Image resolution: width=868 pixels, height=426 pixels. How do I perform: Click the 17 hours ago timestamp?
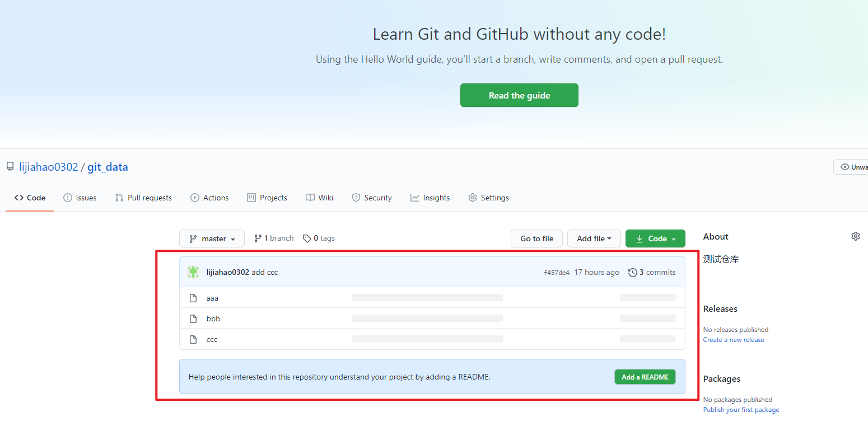point(597,273)
